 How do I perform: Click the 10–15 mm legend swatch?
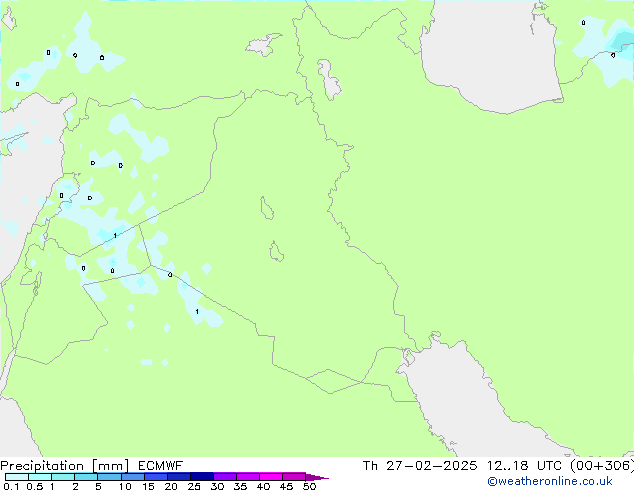(132, 477)
